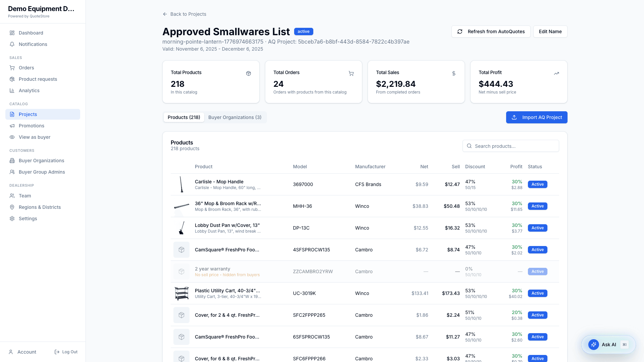This screenshot has width=644, height=362.
Task: Click the Edit Name button
Action: [550, 32]
